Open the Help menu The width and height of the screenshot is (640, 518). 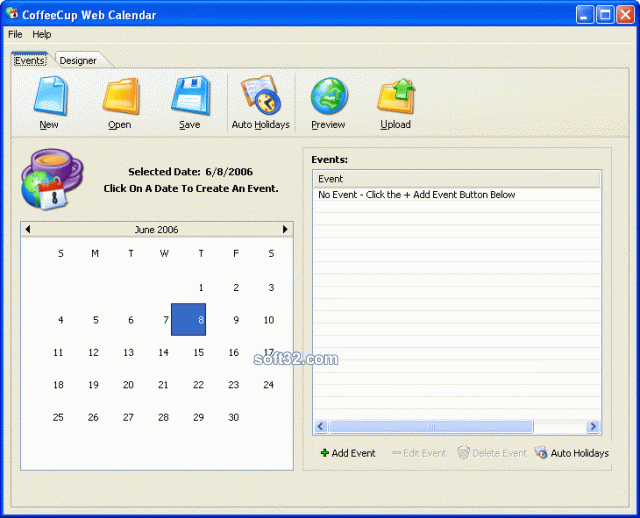tap(42, 34)
